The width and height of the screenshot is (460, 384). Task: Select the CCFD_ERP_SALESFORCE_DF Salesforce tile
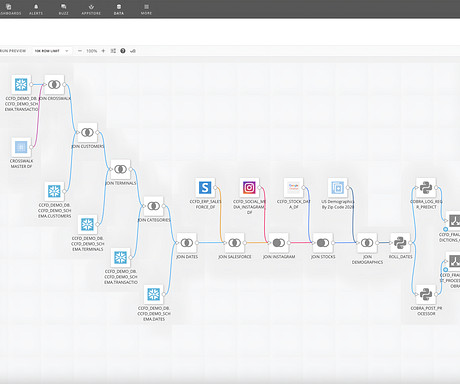(205, 188)
